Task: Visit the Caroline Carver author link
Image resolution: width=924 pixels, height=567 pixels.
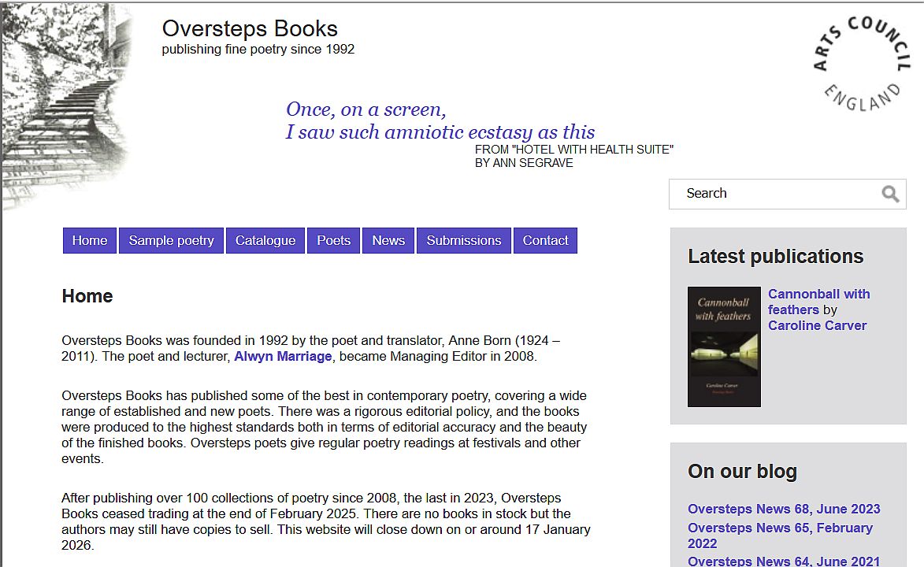Action: point(817,326)
